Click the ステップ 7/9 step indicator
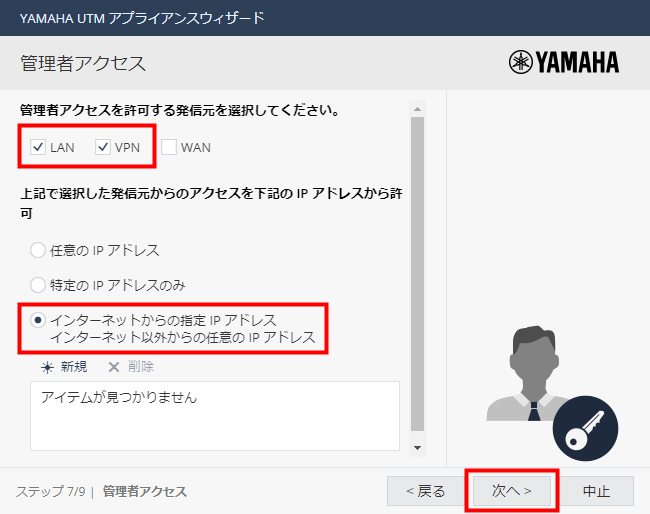Screen dimensions: 650x514 (x=50, y=492)
